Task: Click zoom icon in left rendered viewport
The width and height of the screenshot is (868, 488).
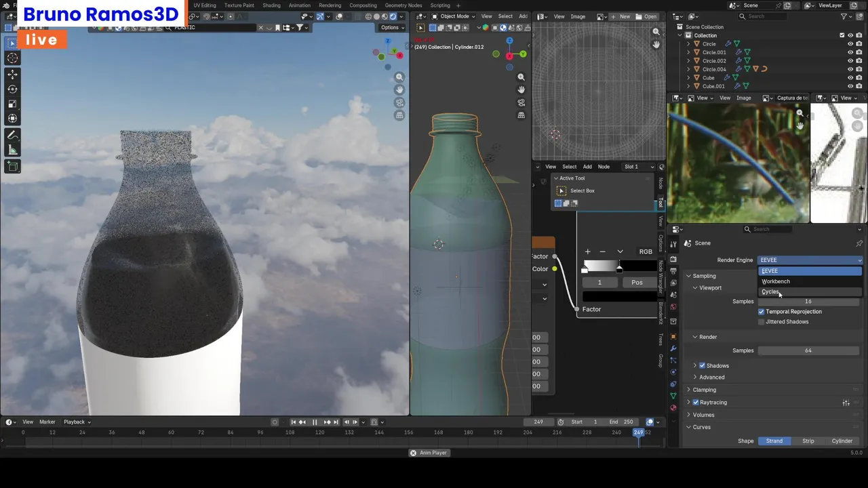Action: (399, 77)
